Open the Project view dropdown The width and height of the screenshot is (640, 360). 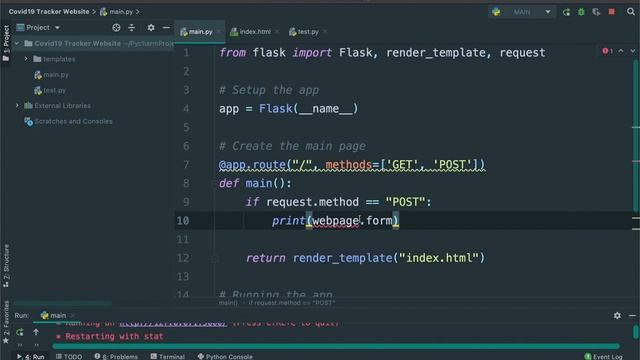tap(38, 27)
